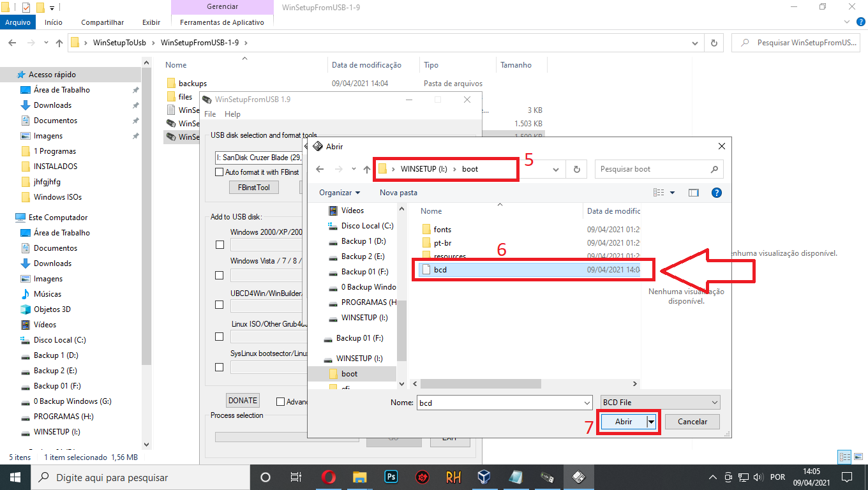
Task: Click the up-folder arrow in Abrir dialog
Action: 366,169
